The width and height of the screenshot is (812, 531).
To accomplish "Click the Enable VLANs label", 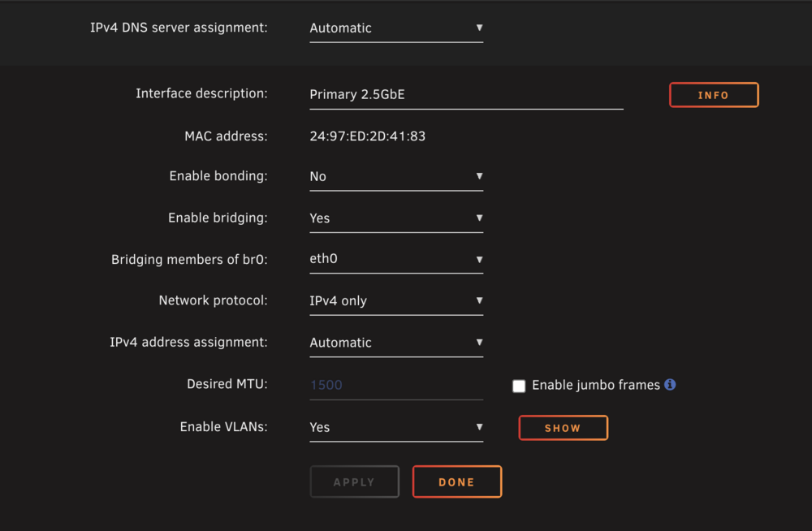I will (223, 427).
